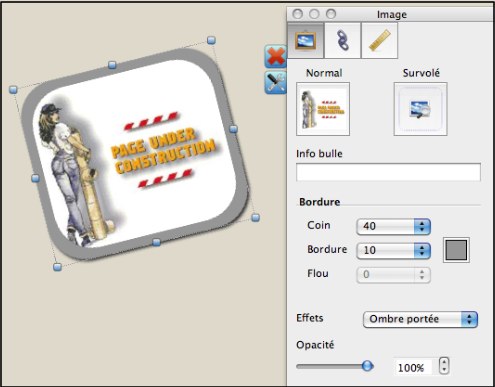Expand the Effets Ombre portée dropdown
Viewport: 495px width, 387px height.
[x=420, y=319]
